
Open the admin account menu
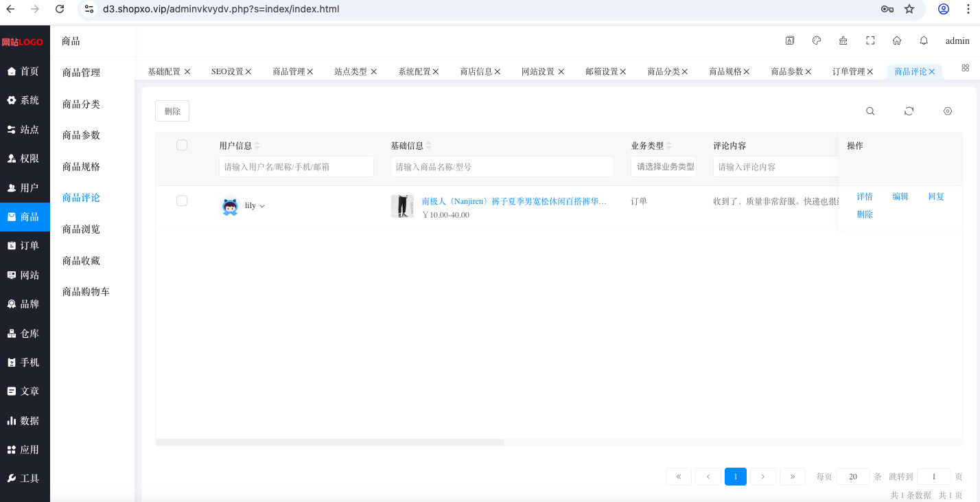(957, 41)
